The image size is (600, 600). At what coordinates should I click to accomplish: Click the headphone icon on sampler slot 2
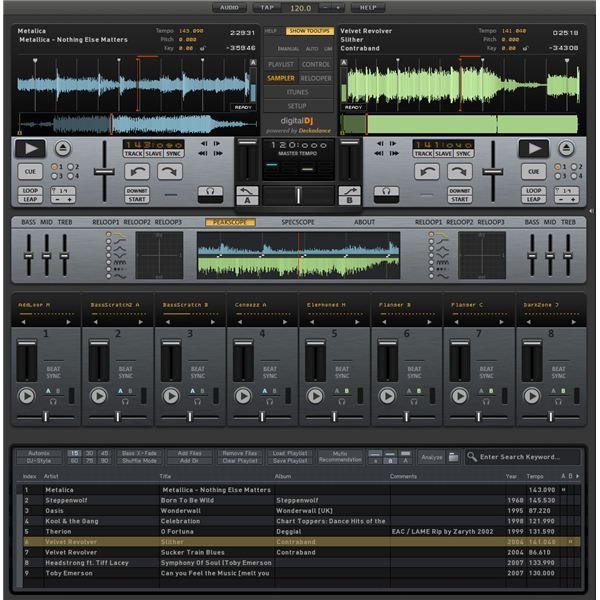click(x=125, y=402)
